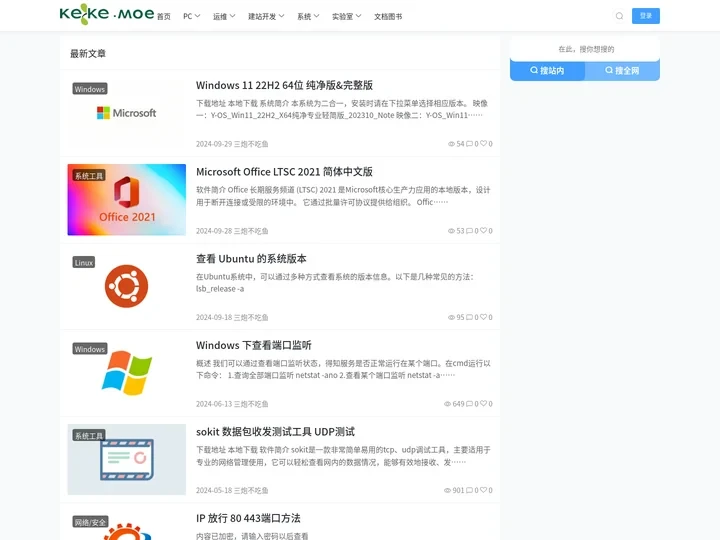720x540 pixels.
Task: Like the Office LTSC 2021 article with heart icon
Action: pyautogui.click(x=483, y=230)
